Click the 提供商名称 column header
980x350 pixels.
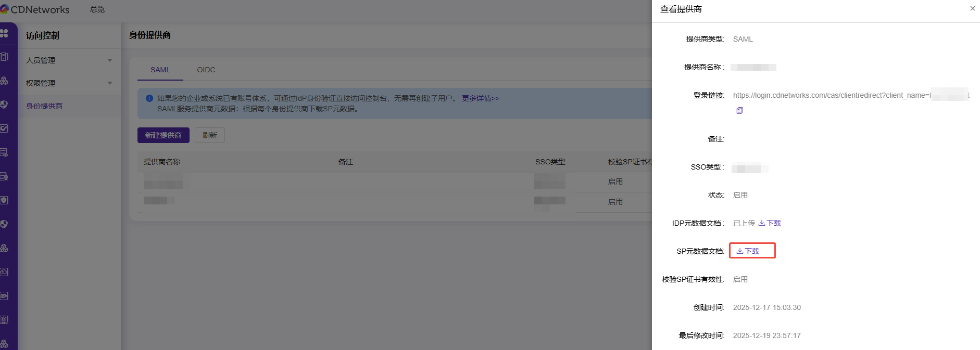pos(162,162)
